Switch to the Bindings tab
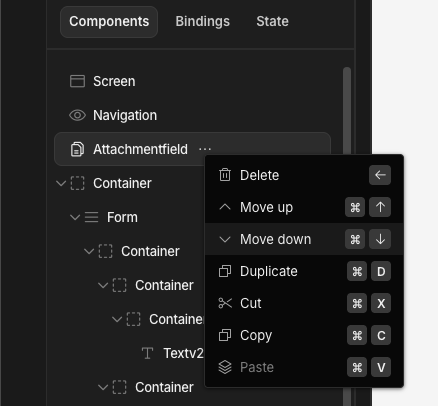The width and height of the screenshot is (438, 406). click(203, 21)
